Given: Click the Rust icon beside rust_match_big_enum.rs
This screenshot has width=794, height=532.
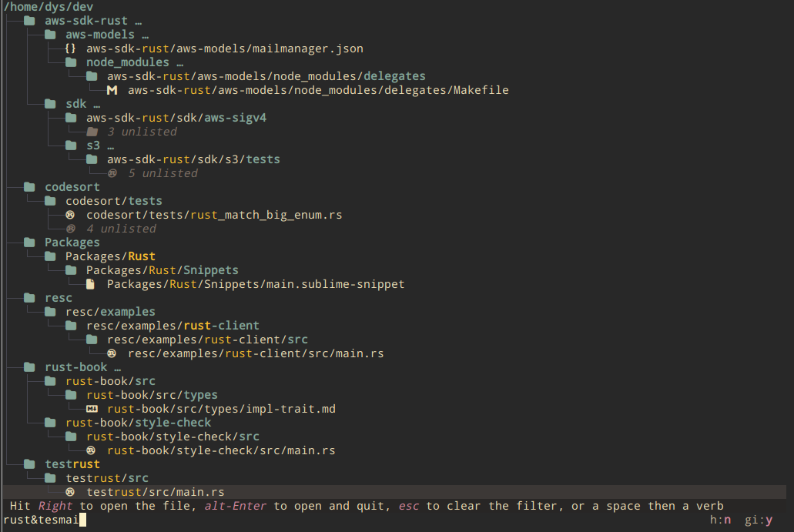Looking at the screenshot, I should coord(71,215).
